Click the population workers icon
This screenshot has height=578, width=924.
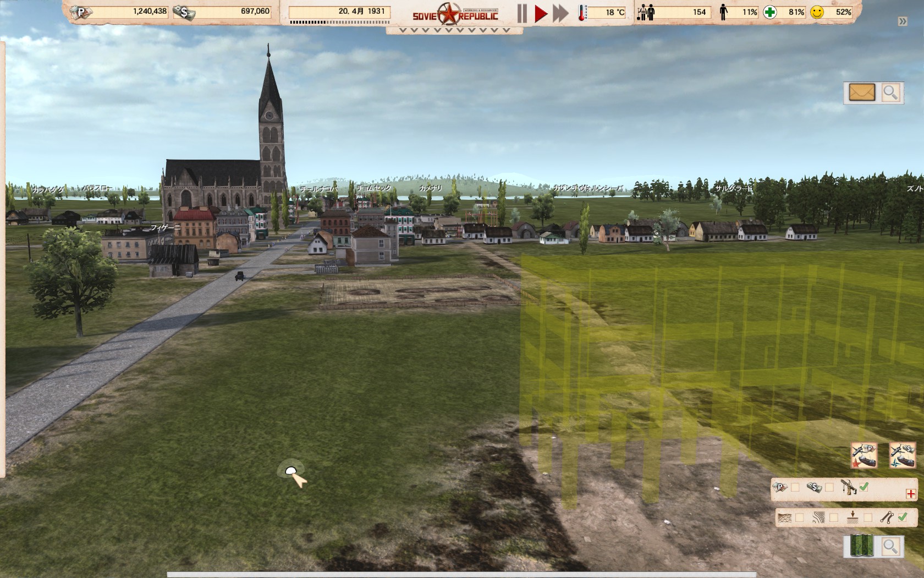point(646,12)
